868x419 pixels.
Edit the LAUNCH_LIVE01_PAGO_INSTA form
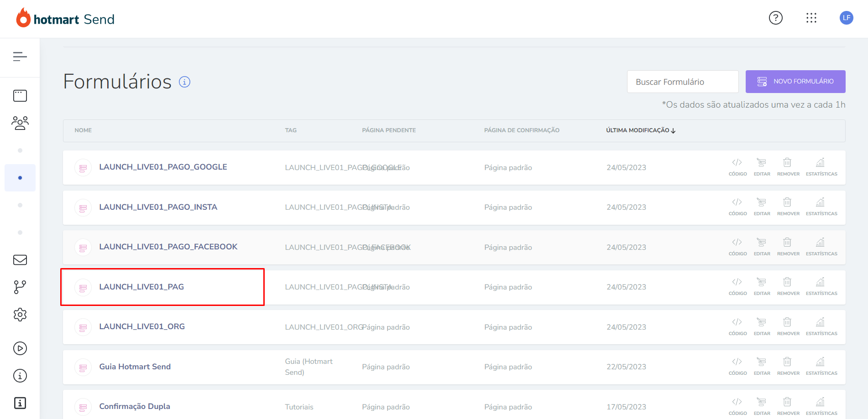762,207
